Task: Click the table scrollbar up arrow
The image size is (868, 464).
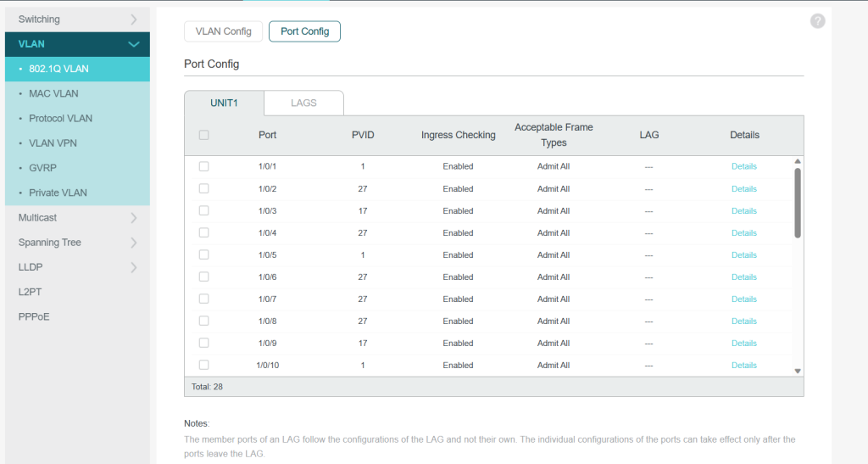Action: 798,161
